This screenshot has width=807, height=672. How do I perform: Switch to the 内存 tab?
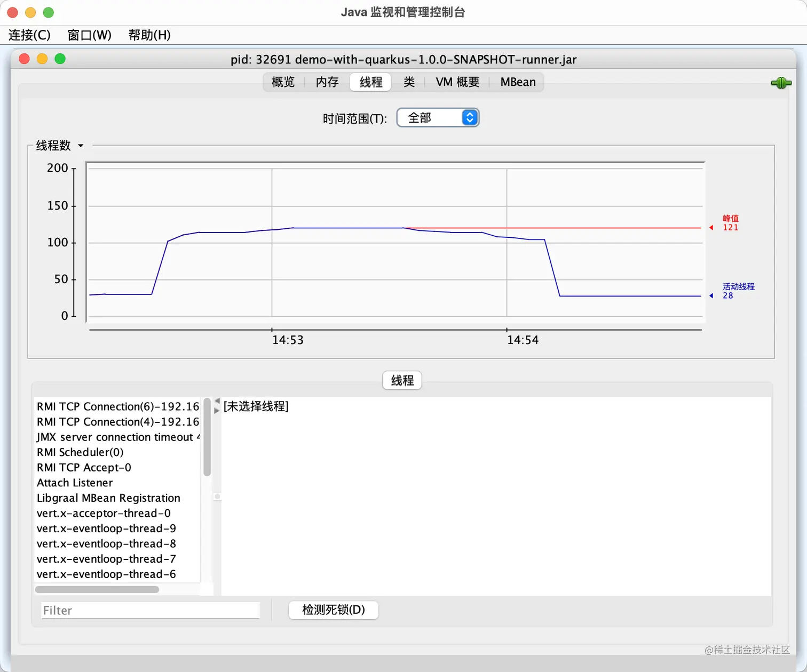pyautogui.click(x=327, y=82)
